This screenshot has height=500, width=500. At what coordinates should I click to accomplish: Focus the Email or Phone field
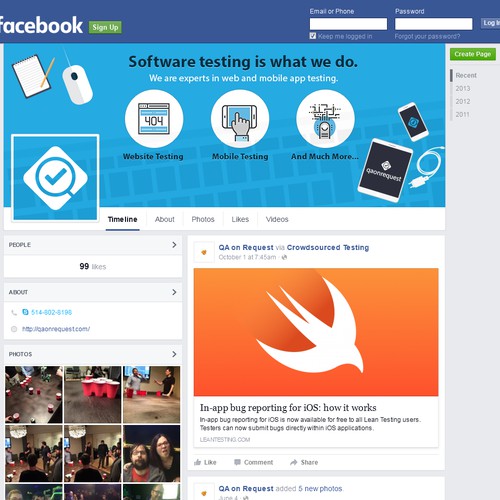pyautogui.click(x=348, y=24)
